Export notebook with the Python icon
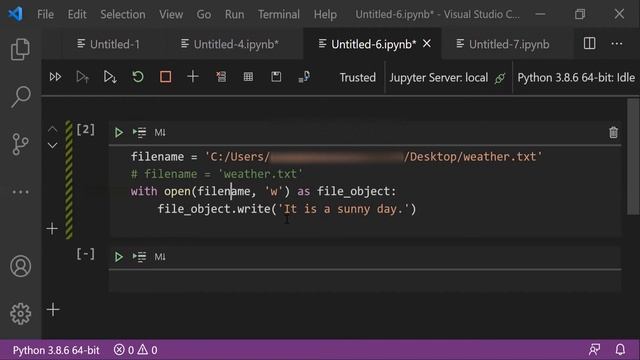640x360 pixels. [x=304, y=77]
